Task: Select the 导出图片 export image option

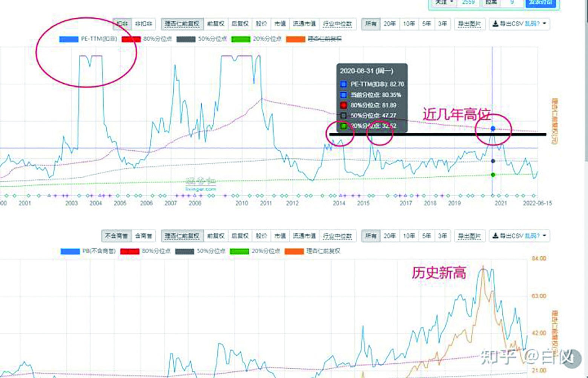Action: 469,24
